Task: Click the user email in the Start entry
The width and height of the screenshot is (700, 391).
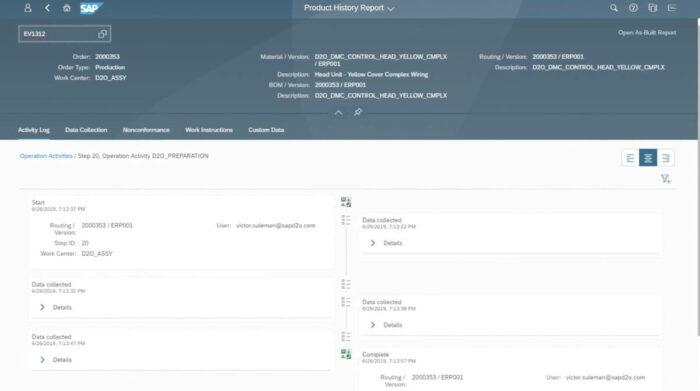Action: click(275, 225)
